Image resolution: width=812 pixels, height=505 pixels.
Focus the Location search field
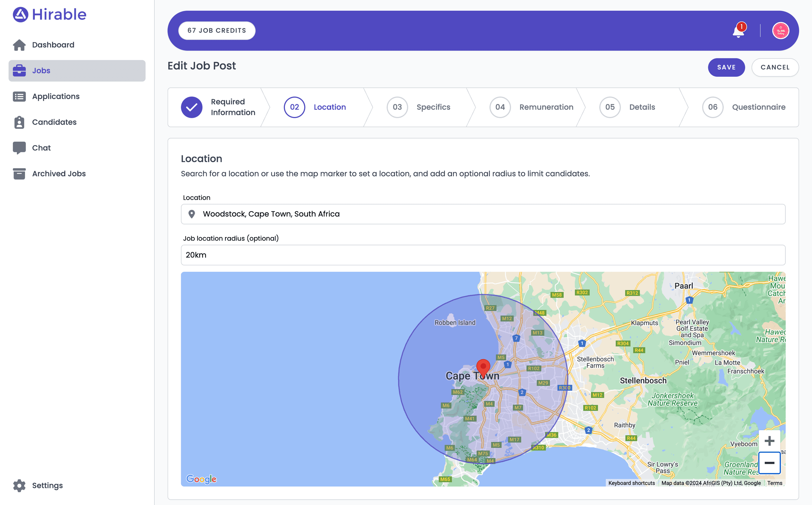(x=483, y=214)
